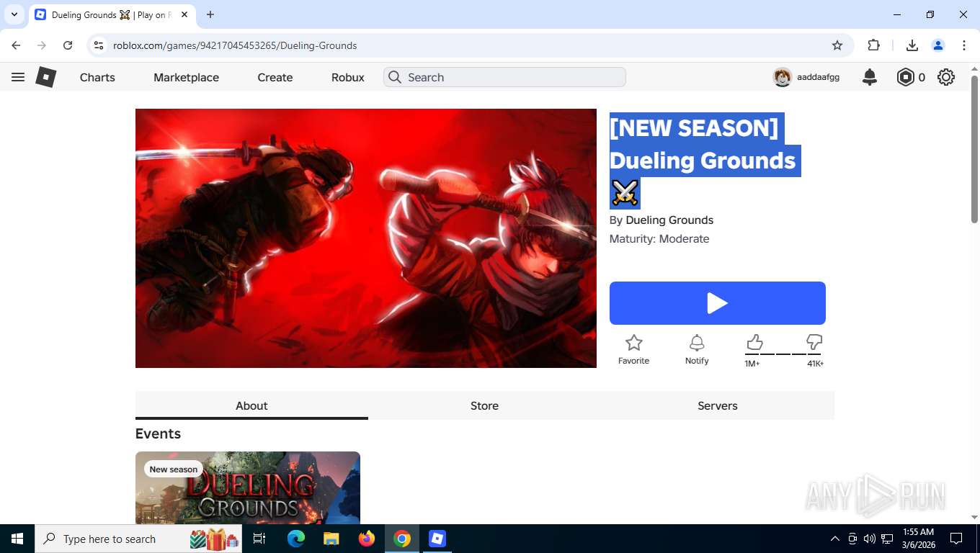This screenshot has height=553, width=980.
Task: Open the Robux balance icon
Action: (905, 77)
